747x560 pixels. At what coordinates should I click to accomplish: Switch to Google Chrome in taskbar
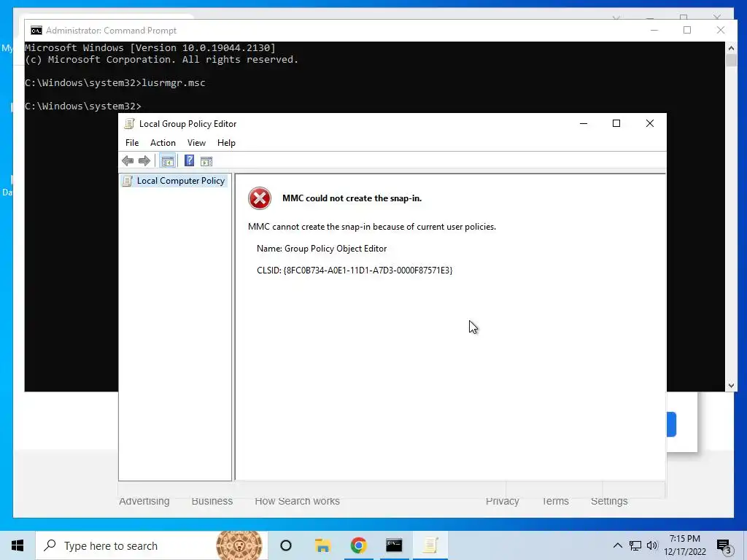tap(358, 545)
